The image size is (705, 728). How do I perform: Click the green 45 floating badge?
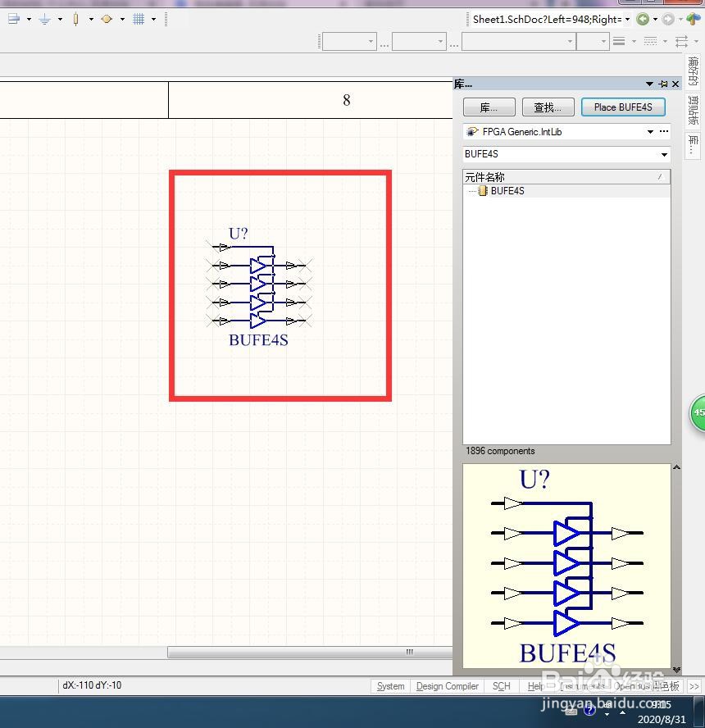coord(698,412)
